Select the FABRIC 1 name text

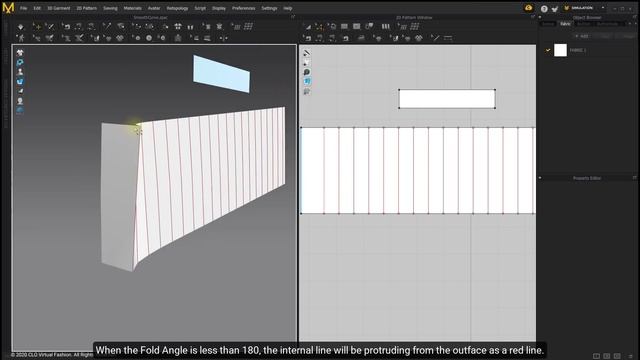coord(578,50)
